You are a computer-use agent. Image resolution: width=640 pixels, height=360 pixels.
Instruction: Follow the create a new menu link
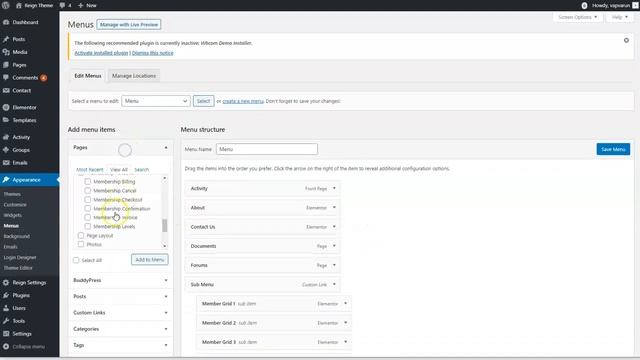click(243, 101)
